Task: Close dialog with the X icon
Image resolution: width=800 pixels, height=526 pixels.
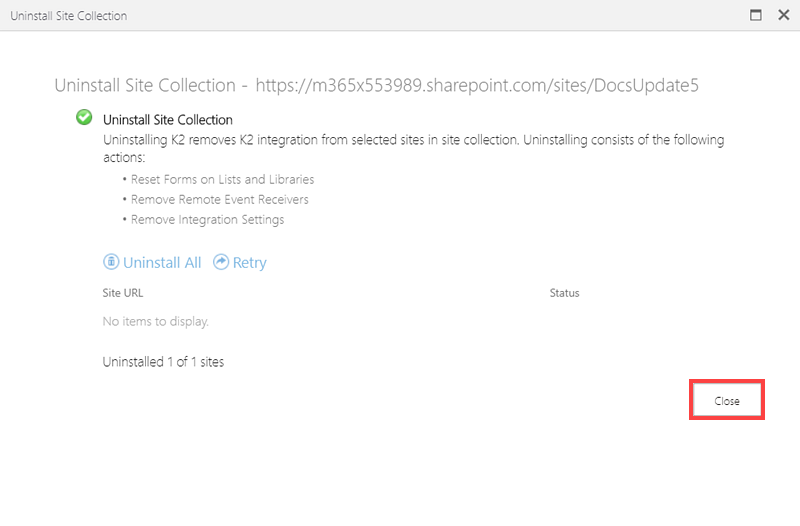Action: click(x=784, y=15)
